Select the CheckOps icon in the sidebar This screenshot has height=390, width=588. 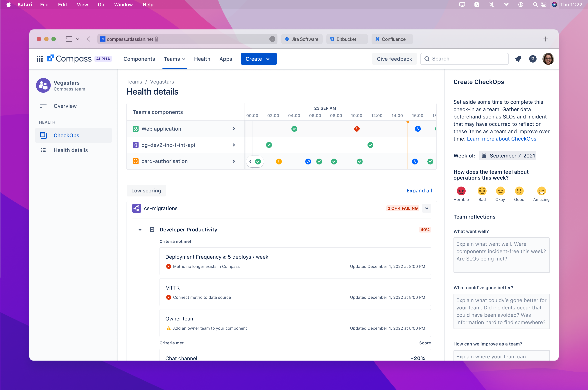click(x=44, y=135)
